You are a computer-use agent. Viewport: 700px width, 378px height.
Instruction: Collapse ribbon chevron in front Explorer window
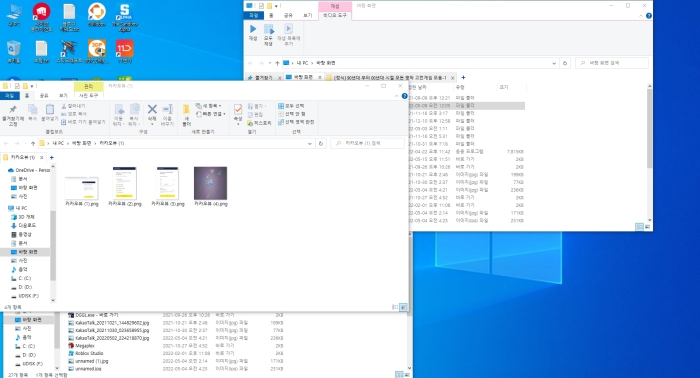pos(397,96)
